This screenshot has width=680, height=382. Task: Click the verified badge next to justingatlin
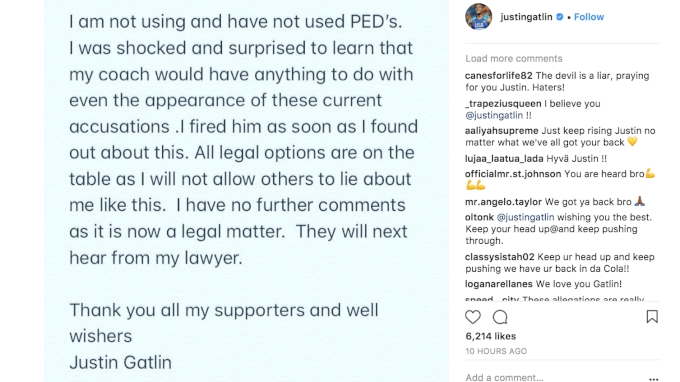point(560,17)
